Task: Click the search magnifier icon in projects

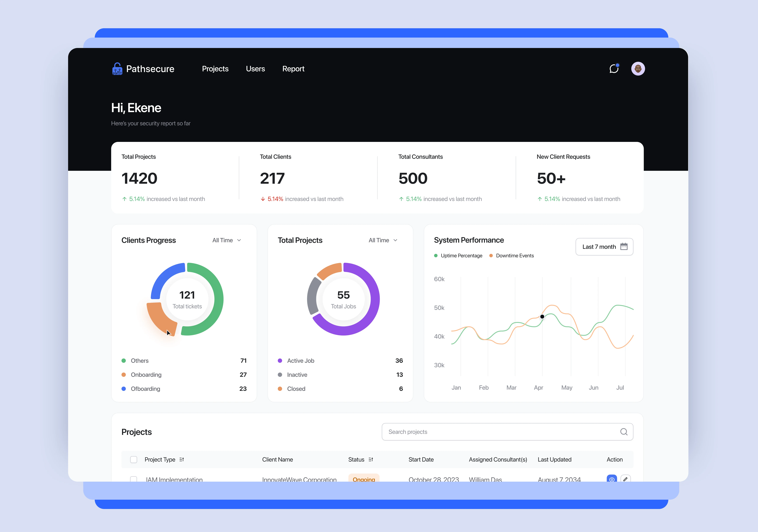Action: [x=624, y=432]
